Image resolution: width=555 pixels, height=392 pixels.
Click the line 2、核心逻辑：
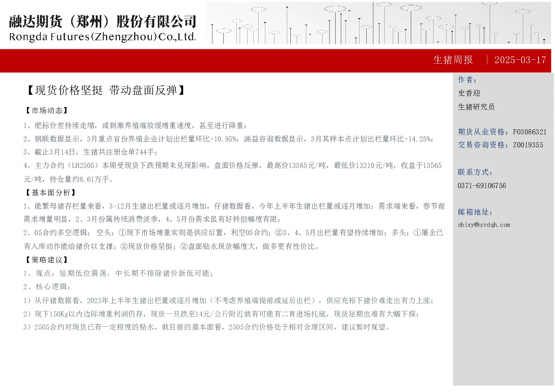click(47, 286)
